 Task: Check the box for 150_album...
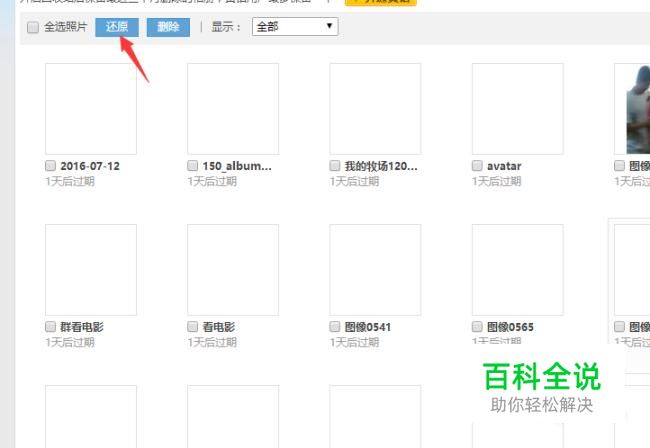coord(192,166)
